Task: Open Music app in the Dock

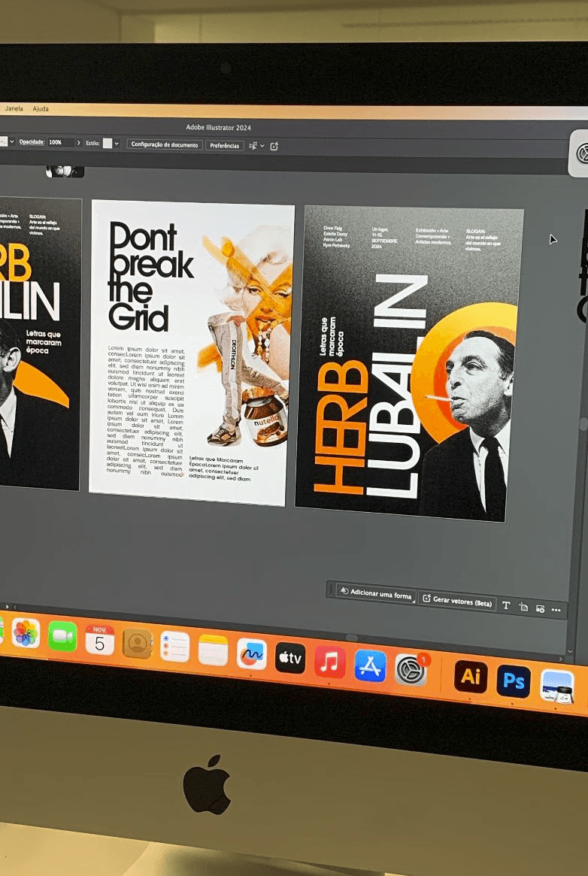Action: (x=329, y=662)
